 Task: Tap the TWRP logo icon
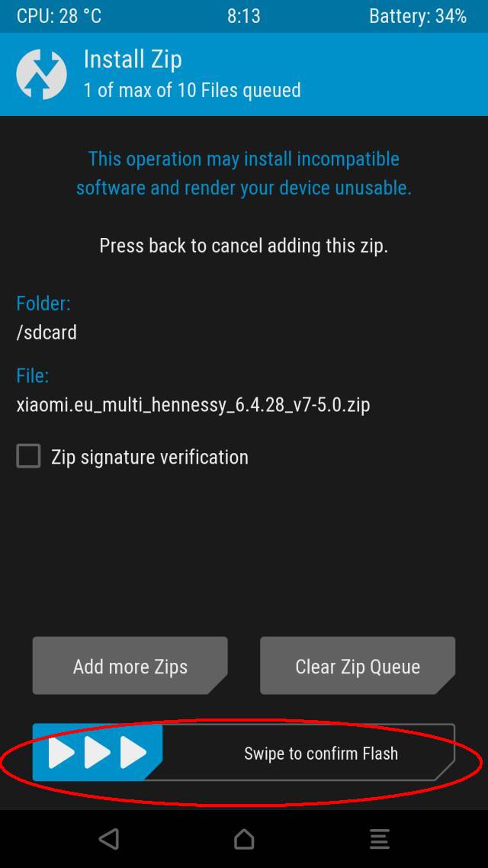click(x=41, y=74)
